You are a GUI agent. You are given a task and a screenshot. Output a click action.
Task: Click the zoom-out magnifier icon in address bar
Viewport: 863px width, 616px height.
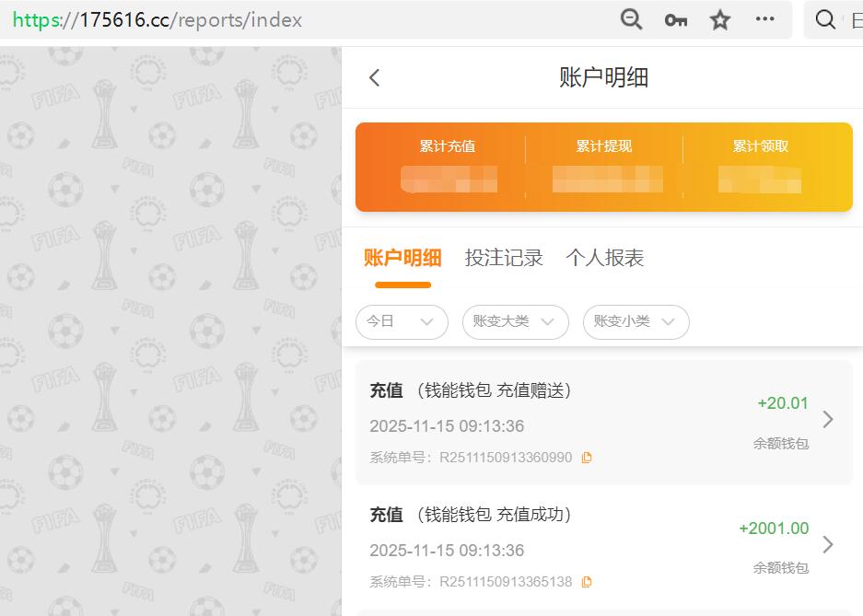(632, 19)
